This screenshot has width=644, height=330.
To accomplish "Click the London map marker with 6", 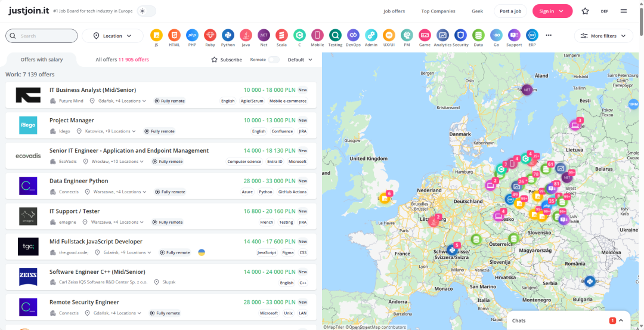I will point(385,199).
